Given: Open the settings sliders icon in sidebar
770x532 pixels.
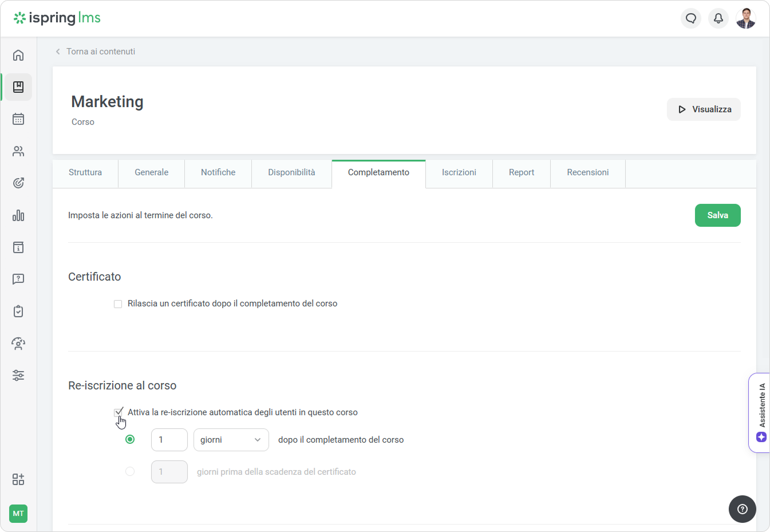Looking at the screenshot, I should (18, 376).
